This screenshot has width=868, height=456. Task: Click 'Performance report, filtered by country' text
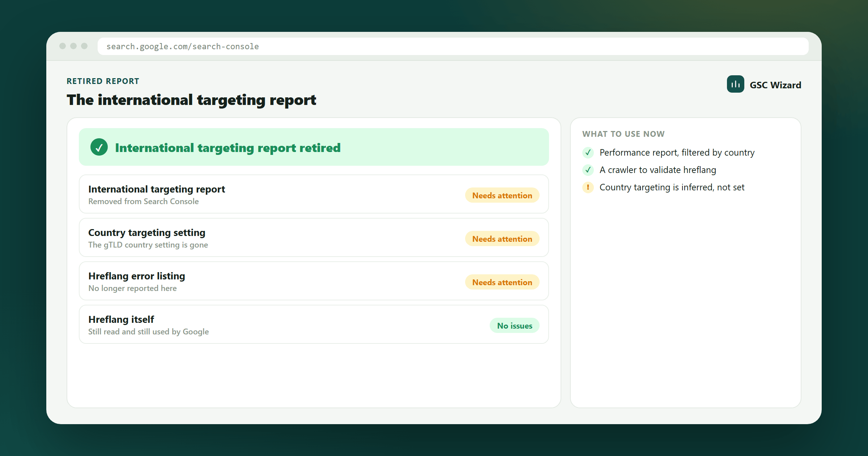[x=677, y=153]
